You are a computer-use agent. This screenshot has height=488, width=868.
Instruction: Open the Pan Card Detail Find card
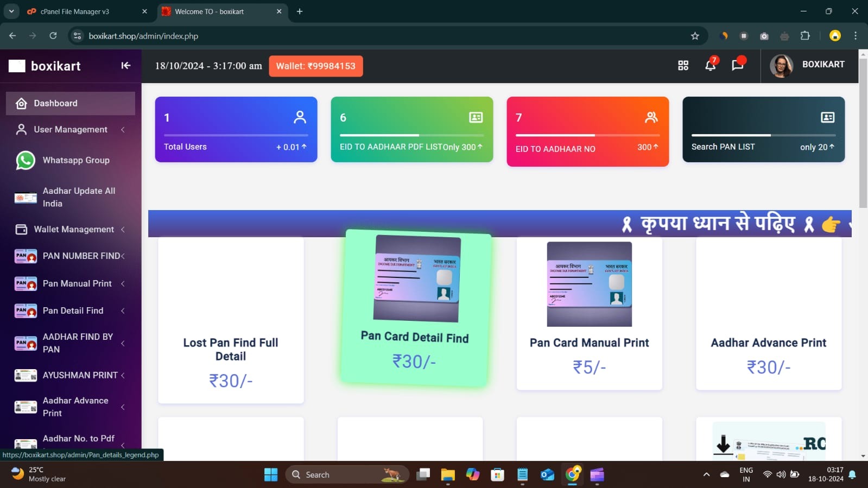point(415,308)
